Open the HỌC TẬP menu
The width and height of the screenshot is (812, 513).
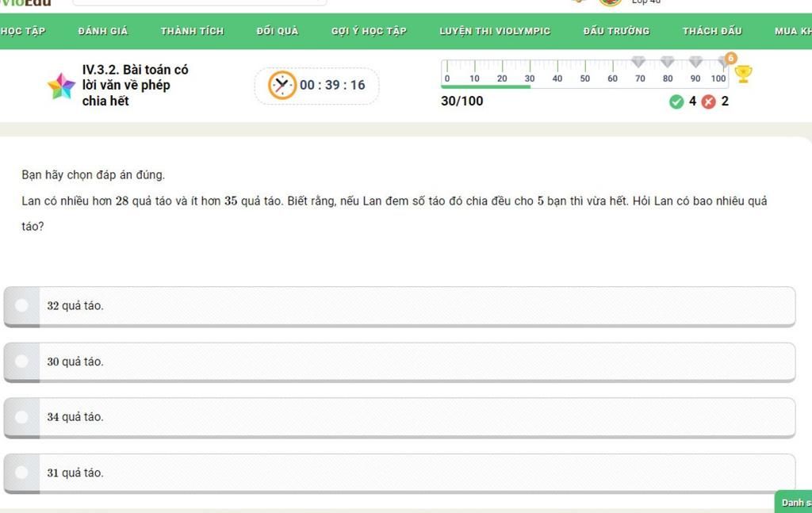click(23, 31)
